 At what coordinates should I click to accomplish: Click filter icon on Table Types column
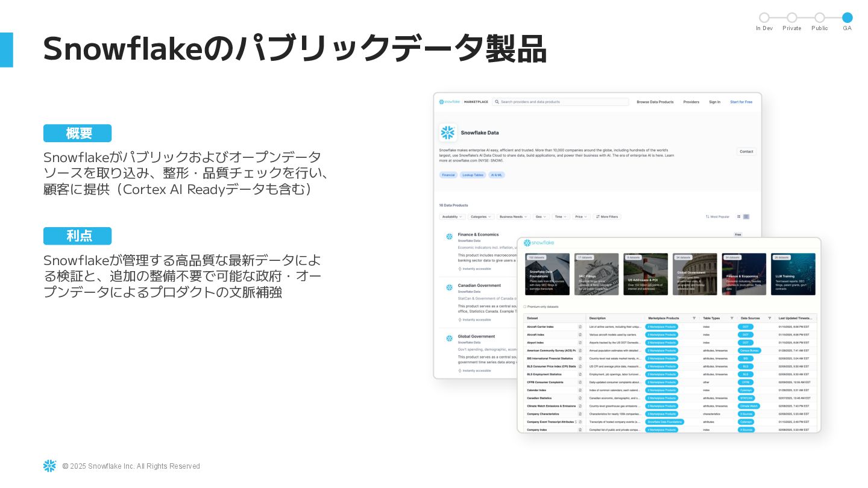(x=732, y=318)
